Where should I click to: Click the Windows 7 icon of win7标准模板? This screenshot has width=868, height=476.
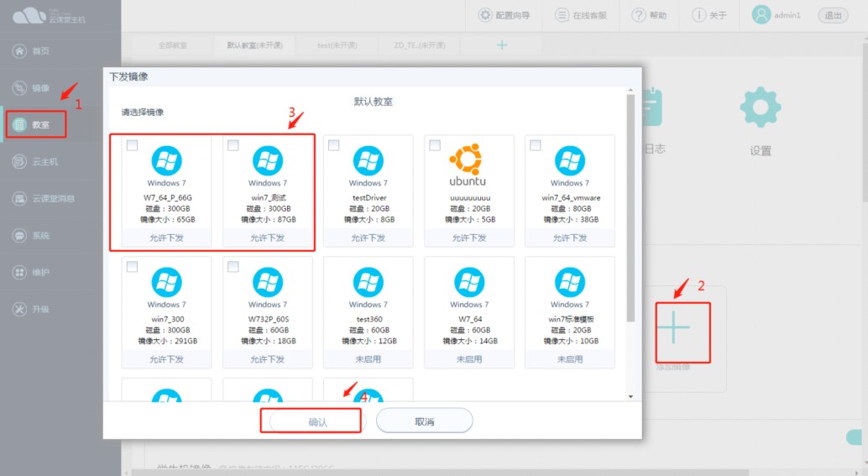(x=570, y=282)
